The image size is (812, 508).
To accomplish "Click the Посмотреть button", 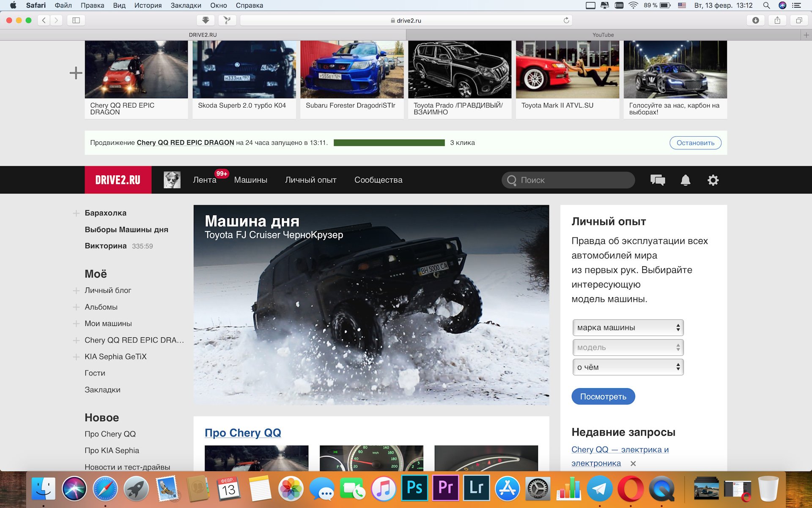I will tap(603, 397).
